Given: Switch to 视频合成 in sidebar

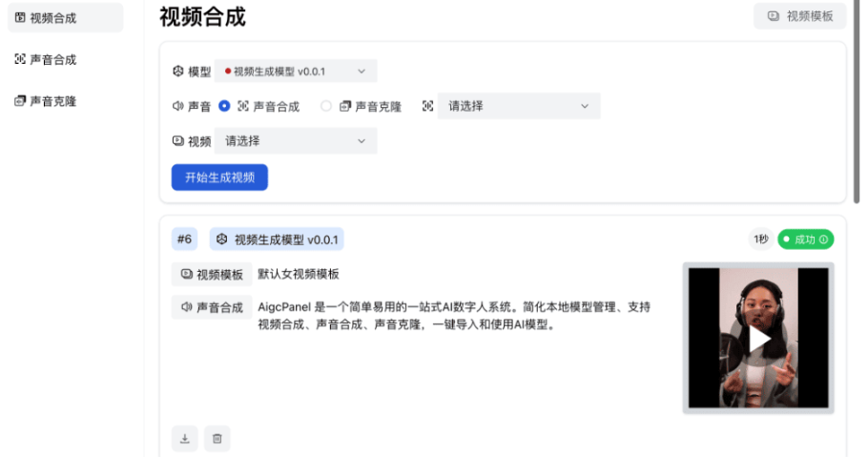Looking at the screenshot, I should click(x=63, y=18).
